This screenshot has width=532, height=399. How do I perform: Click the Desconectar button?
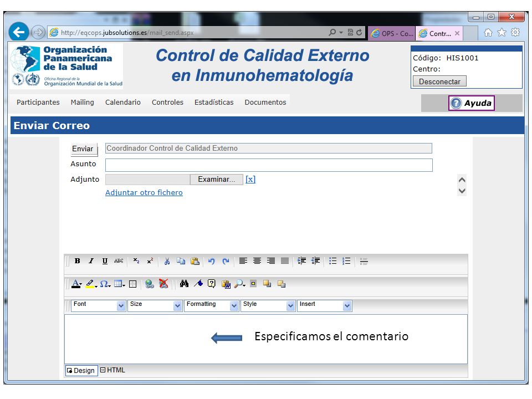pyautogui.click(x=439, y=81)
